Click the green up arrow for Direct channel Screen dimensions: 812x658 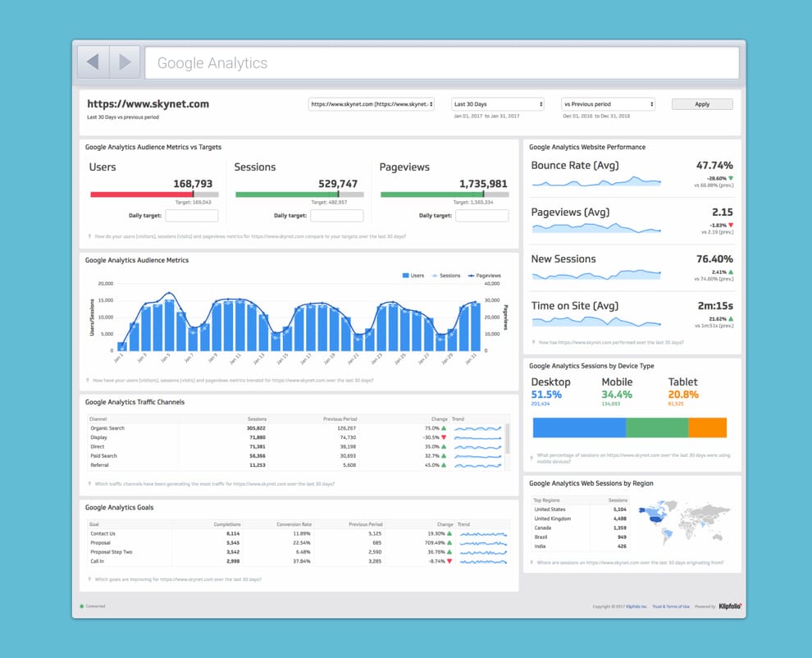click(x=444, y=446)
